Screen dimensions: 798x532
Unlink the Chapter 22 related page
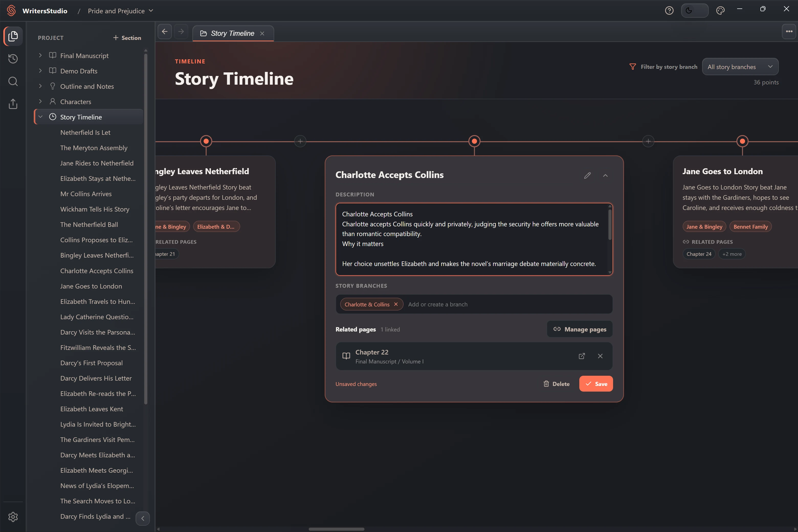tap(600, 356)
